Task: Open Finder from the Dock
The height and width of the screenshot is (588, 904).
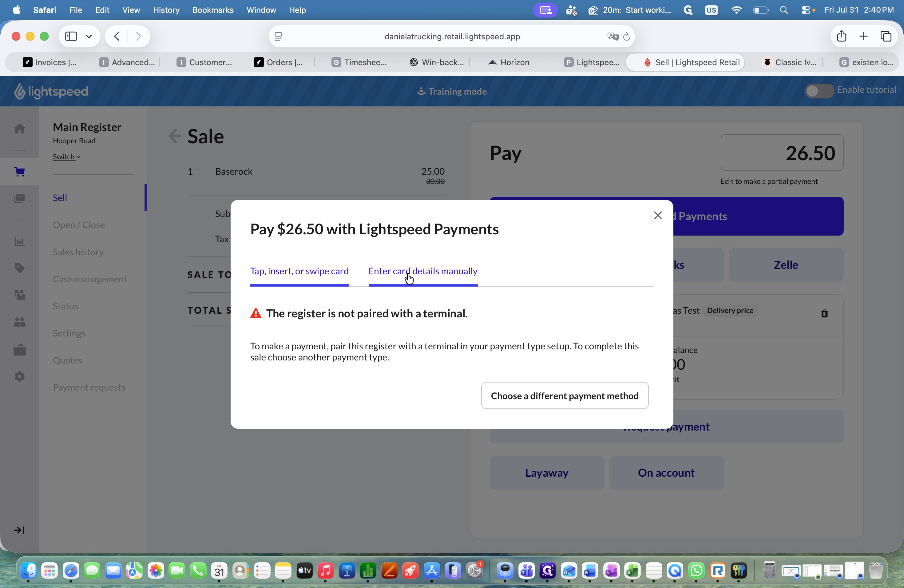Action: 29,570
